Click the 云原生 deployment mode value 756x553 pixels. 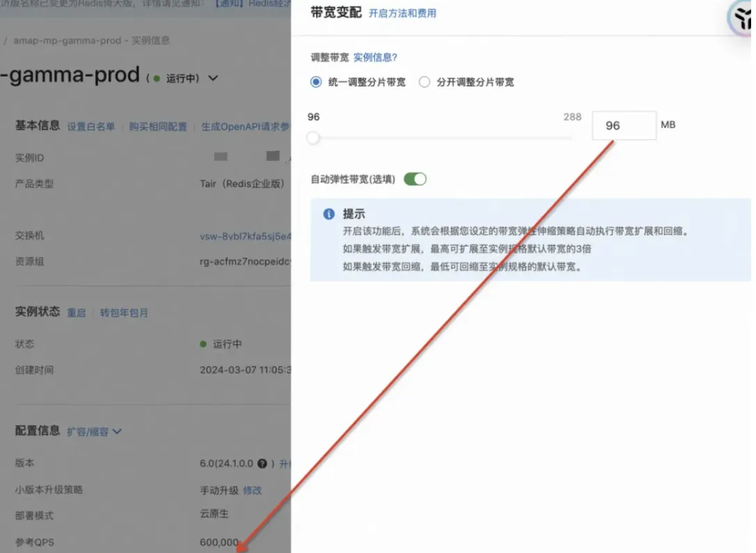[214, 514]
